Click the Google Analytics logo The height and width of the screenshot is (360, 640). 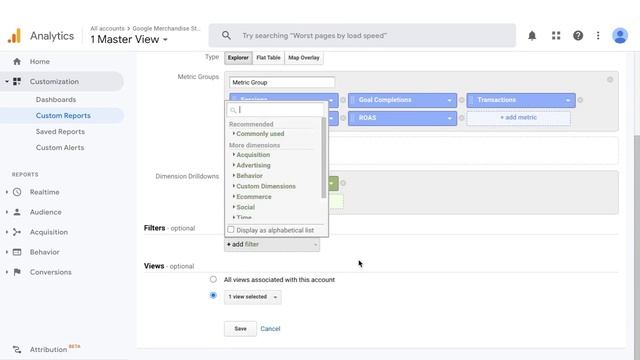[x=14, y=36]
